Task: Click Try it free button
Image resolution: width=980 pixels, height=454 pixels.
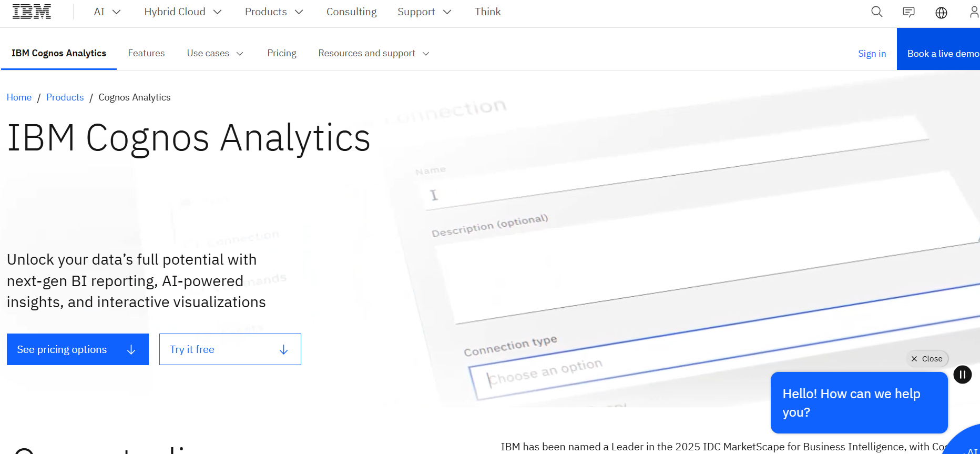Action: click(230, 349)
